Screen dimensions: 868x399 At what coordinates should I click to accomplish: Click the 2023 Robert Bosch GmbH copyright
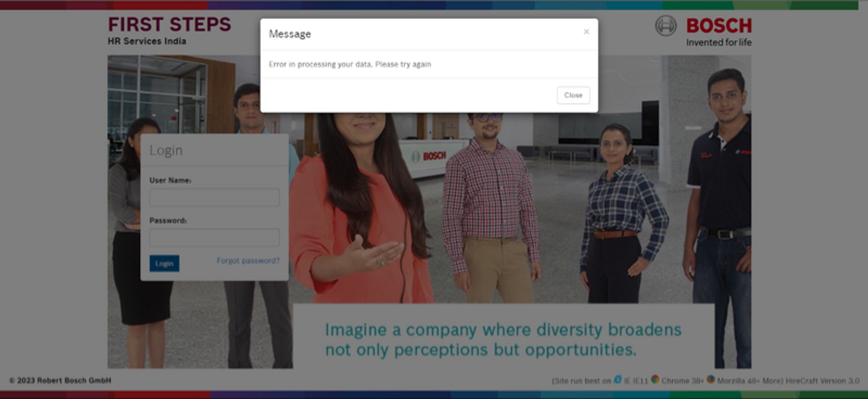pyautogui.click(x=60, y=380)
